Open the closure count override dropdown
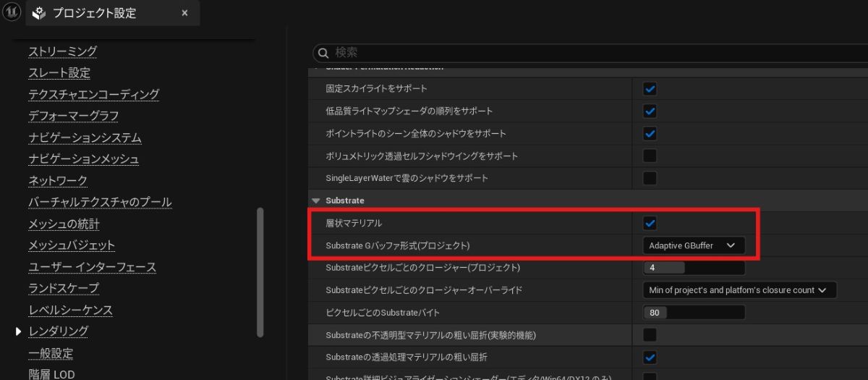The height and width of the screenshot is (380, 868). click(x=739, y=290)
